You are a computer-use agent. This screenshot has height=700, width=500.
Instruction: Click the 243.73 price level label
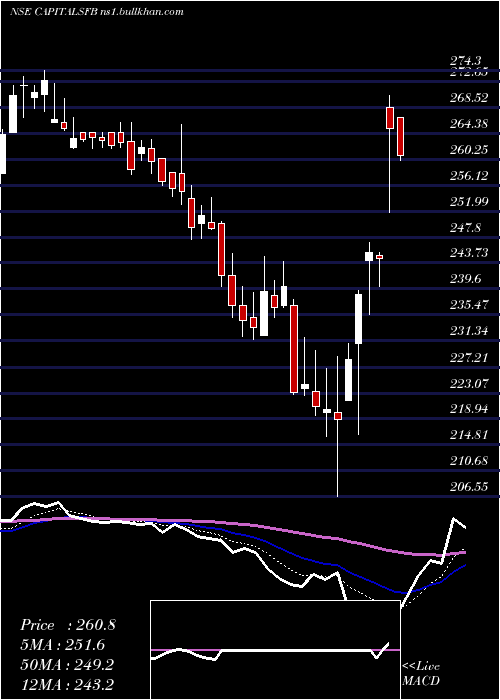coord(469,253)
